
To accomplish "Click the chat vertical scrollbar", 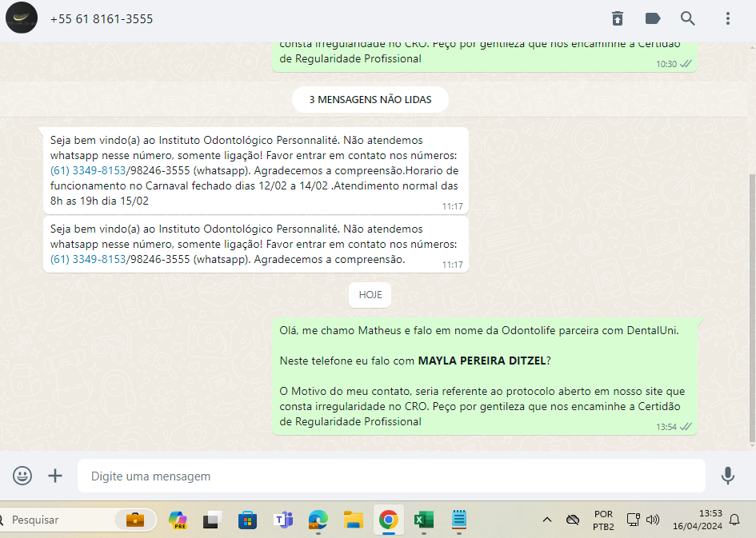I will [751, 304].
